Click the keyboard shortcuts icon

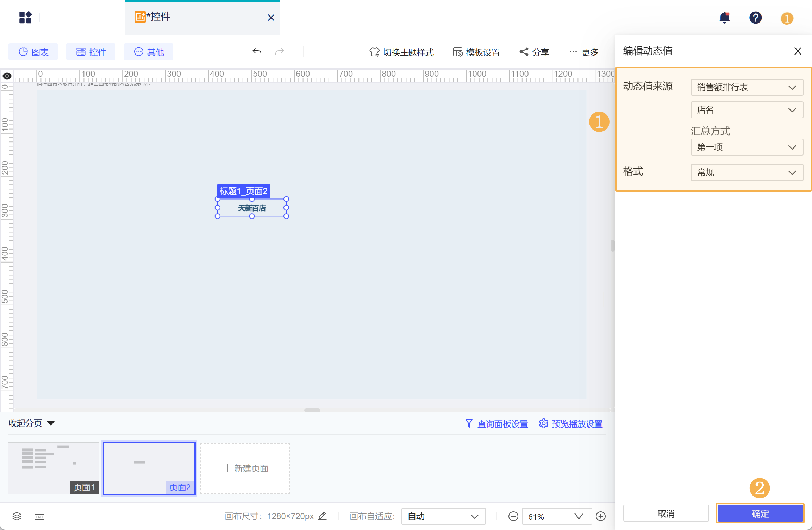(x=39, y=516)
